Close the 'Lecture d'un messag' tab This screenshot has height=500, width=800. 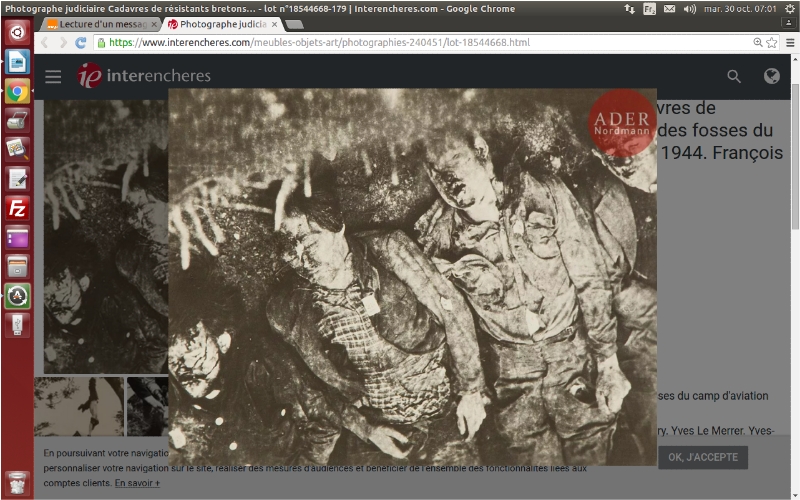coord(154,24)
